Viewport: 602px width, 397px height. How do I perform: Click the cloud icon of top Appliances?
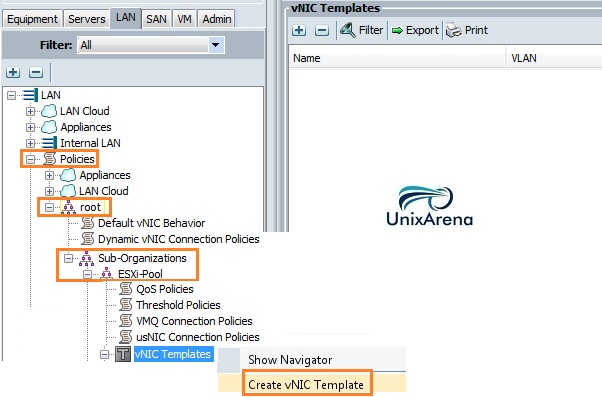click(x=49, y=127)
